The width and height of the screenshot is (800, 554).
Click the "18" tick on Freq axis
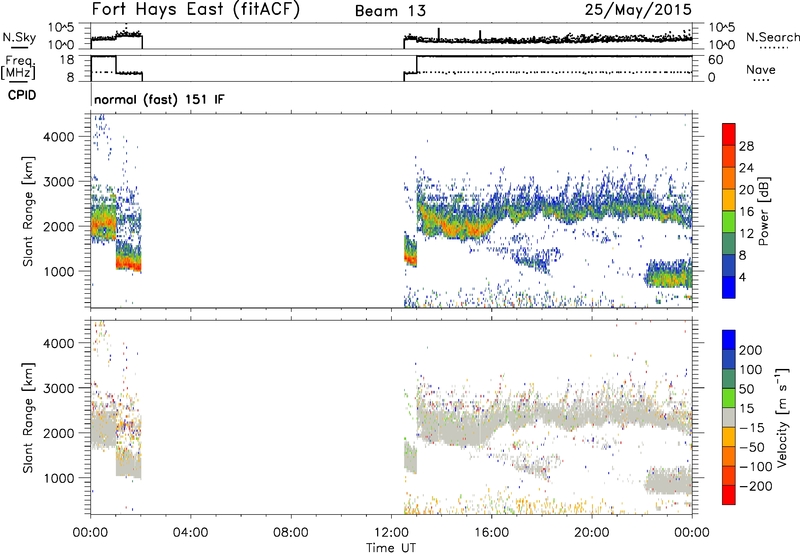tap(67, 60)
